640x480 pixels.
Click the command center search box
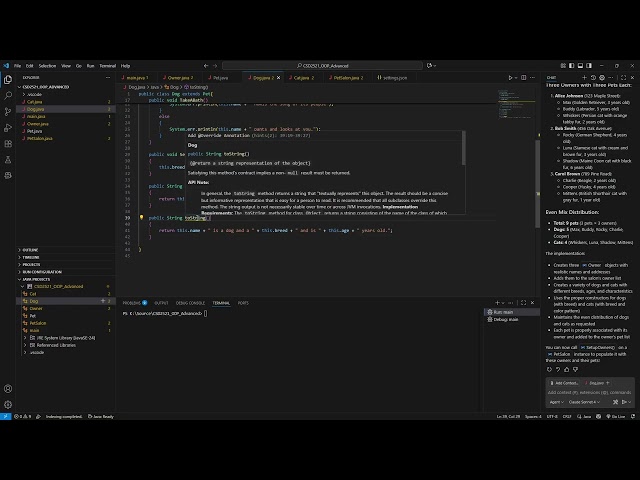[x=322, y=66]
